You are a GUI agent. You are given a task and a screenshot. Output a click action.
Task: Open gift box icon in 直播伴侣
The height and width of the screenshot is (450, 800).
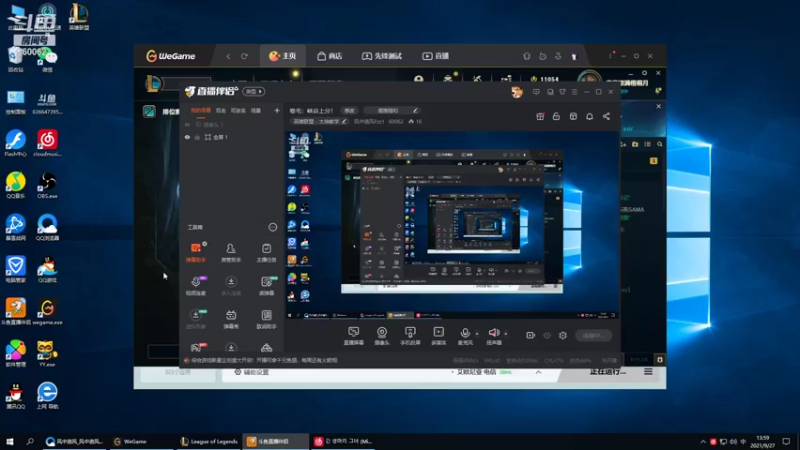point(540,116)
